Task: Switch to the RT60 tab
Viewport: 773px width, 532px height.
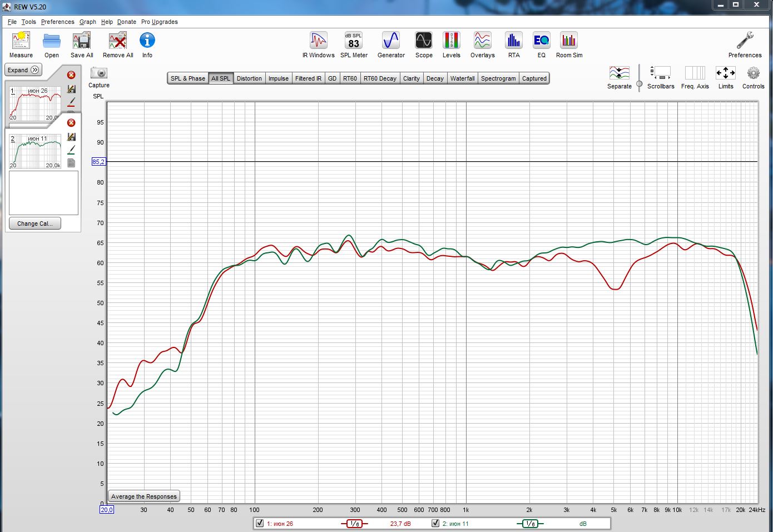Action: tap(350, 78)
